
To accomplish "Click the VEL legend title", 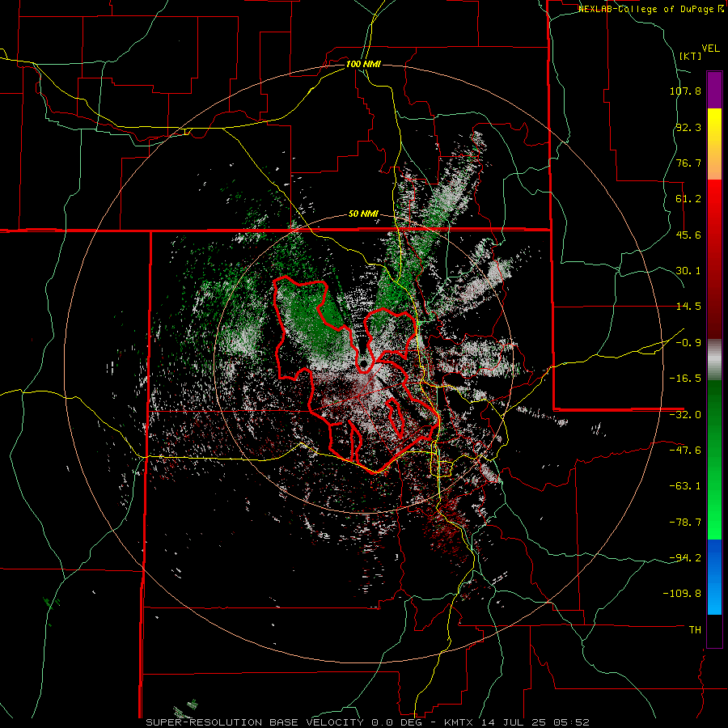I will pyautogui.click(x=710, y=49).
